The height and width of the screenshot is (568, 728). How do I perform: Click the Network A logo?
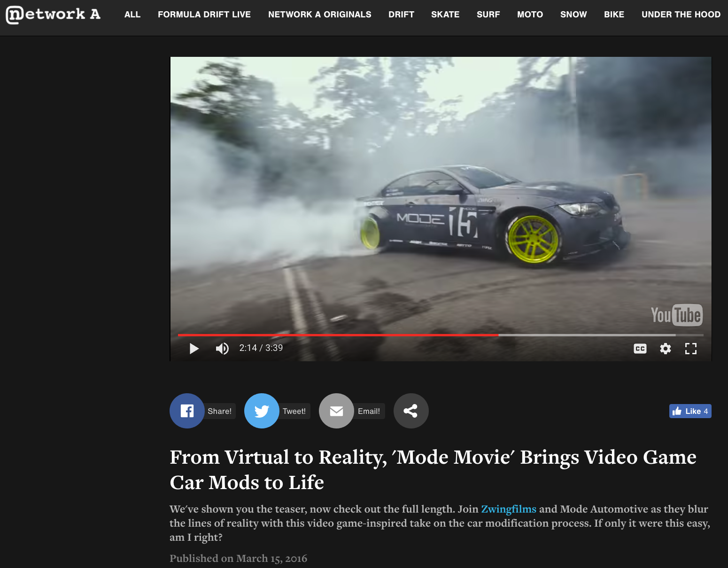click(53, 14)
